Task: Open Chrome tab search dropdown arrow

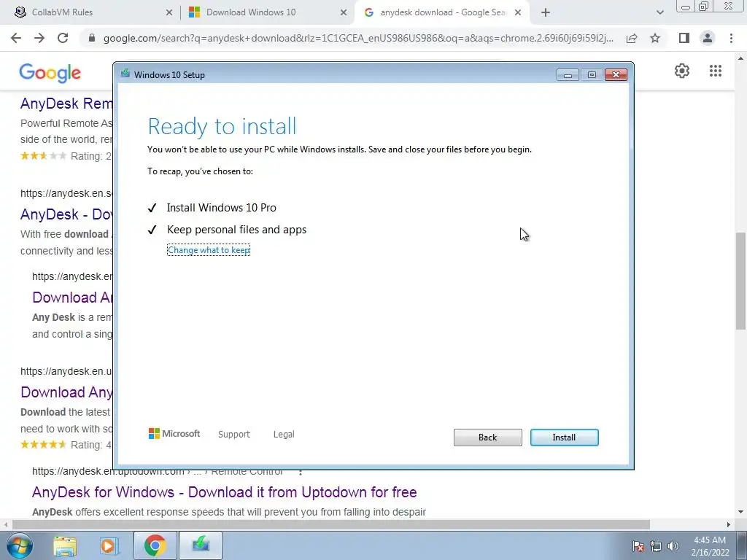Action: pyautogui.click(x=659, y=13)
